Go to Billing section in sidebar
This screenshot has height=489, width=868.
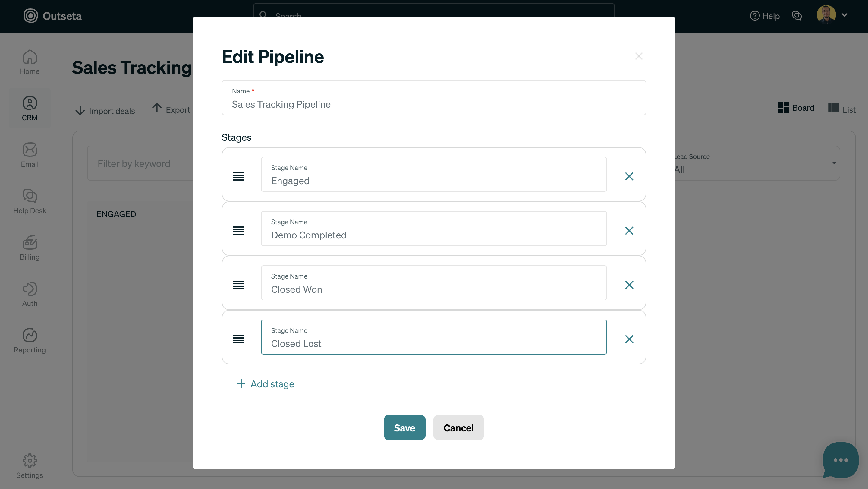click(x=30, y=248)
